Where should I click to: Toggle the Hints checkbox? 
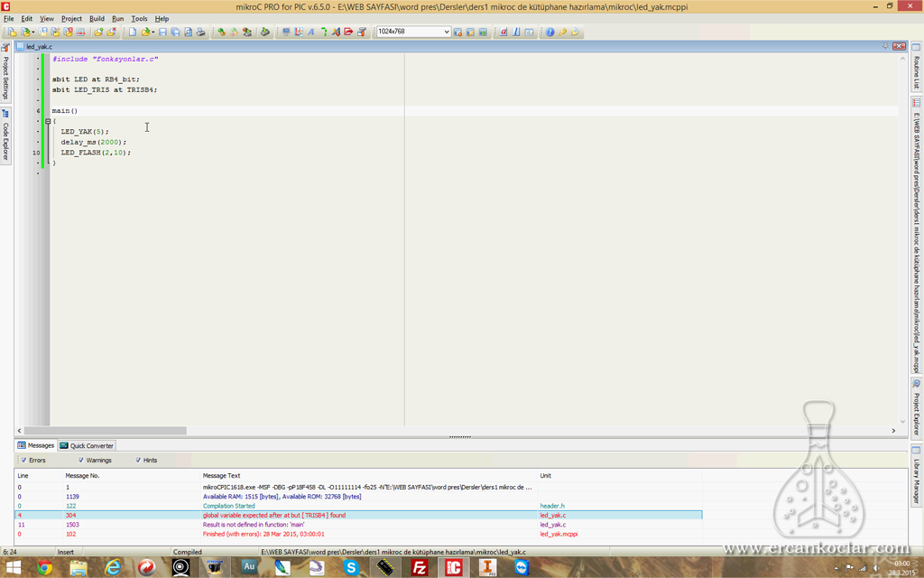point(138,460)
